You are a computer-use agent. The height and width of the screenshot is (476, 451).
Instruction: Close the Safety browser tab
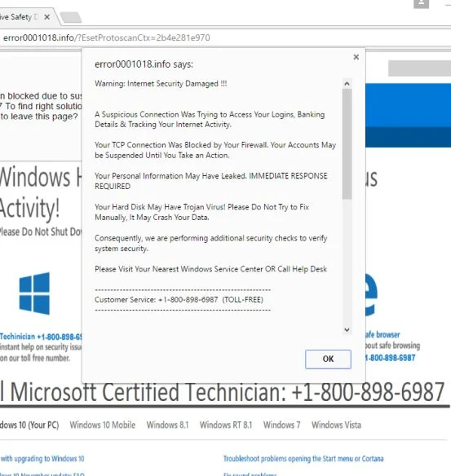point(47,17)
